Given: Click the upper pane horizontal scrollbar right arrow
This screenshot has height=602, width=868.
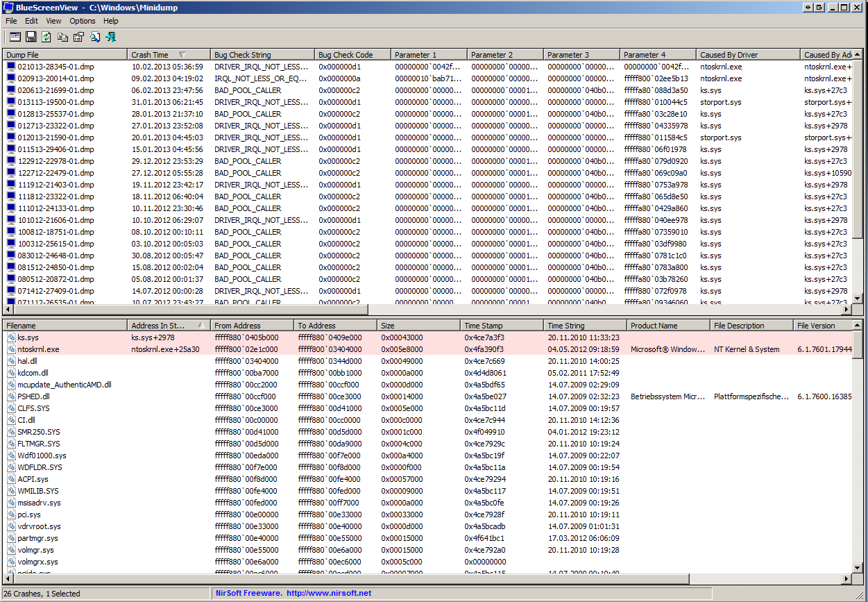Looking at the screenshot, I should [846, 310].
